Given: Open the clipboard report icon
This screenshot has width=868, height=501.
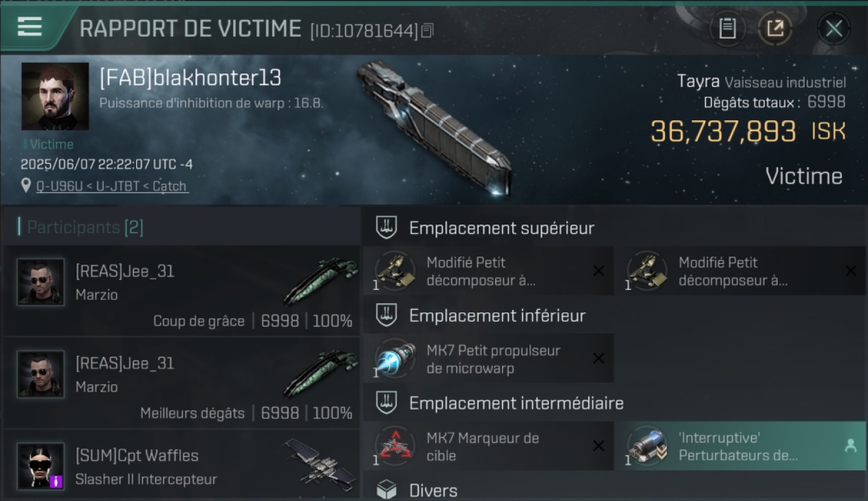Looking at the screenshot, I should pyautogui.click(x=727, y=28).
